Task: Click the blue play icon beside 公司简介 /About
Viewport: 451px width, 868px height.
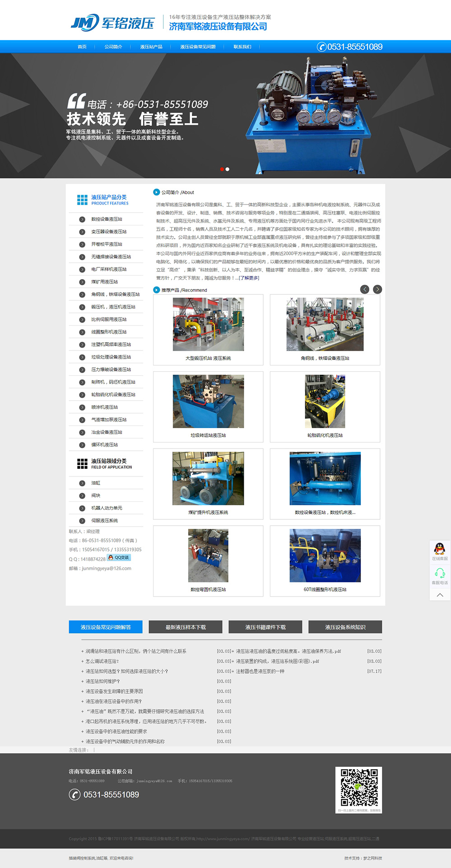Action: pyautogui.click(x=156, y=192)
